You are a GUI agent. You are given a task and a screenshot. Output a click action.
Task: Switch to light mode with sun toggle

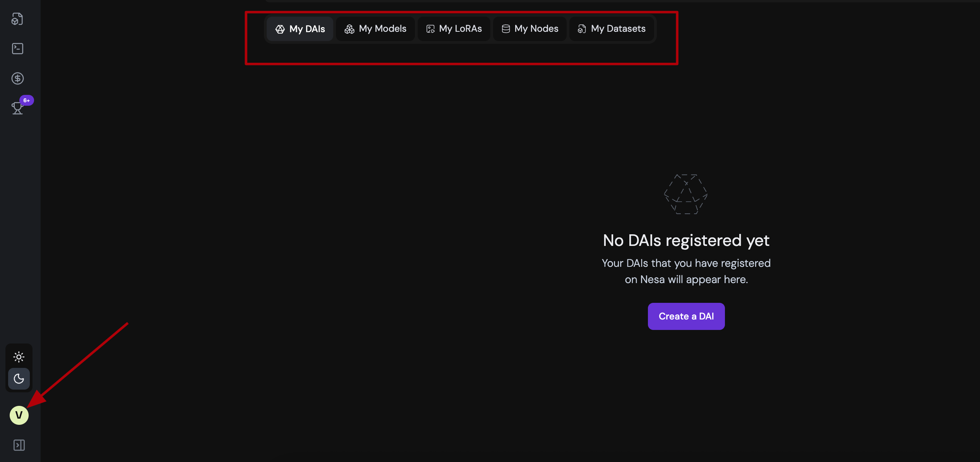click(x=19, y=357)
